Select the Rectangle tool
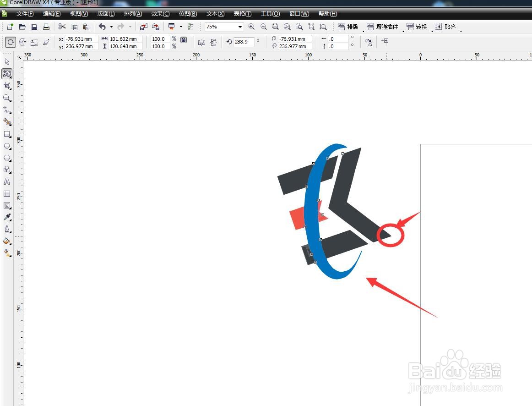The height and width of the screenshot is (406, 532). coord(7,134)
